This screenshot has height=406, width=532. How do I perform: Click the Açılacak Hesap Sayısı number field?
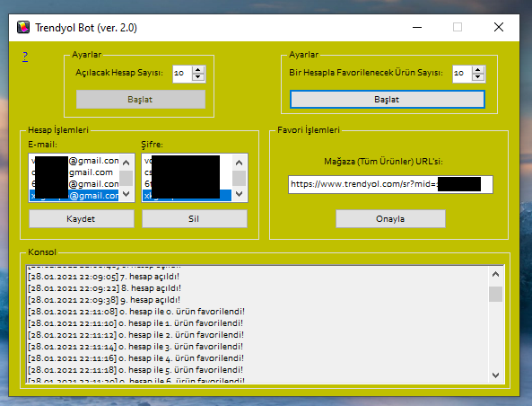[182, 74]
